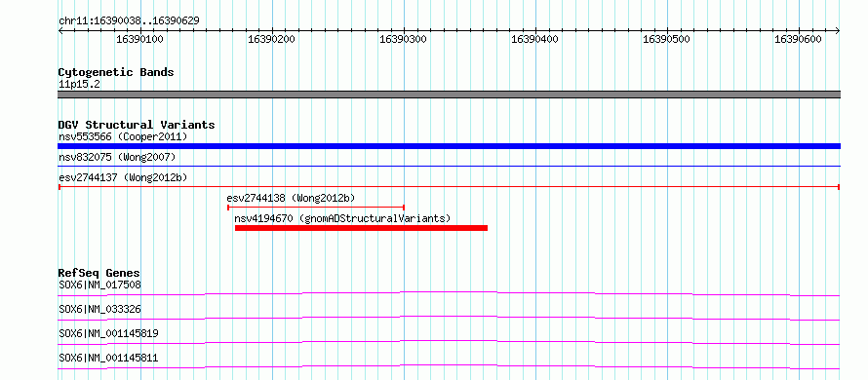868x380 pixels.
Task: Click the SOX6|NM_001145819 transcript label
Action: click(108, 333)
